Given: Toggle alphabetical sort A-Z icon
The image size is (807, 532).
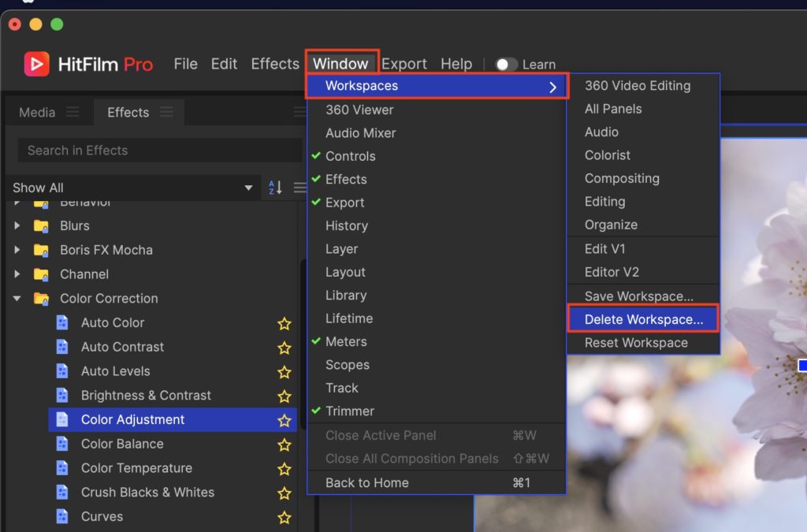Looking at the screenshot, I should click(275, 188).
